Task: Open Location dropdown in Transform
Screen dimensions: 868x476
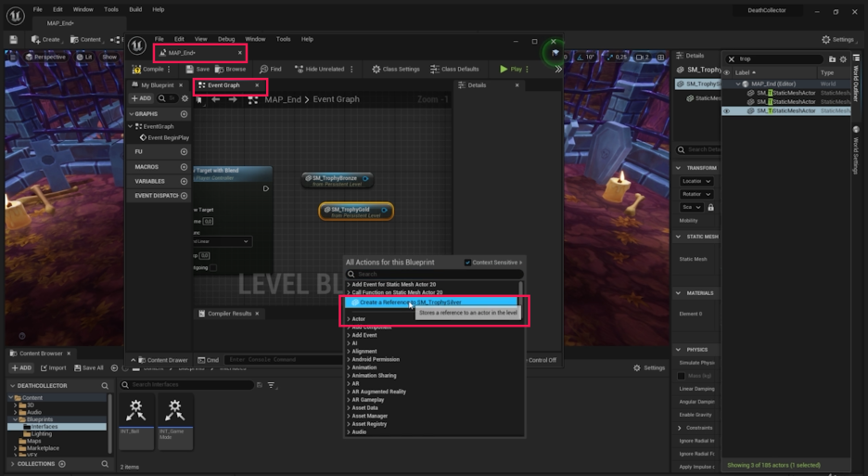Action: click(696, 181)
